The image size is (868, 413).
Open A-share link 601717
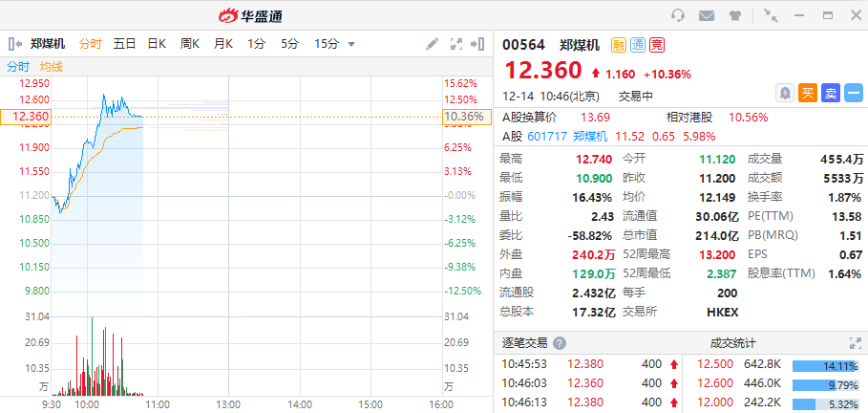547,137
